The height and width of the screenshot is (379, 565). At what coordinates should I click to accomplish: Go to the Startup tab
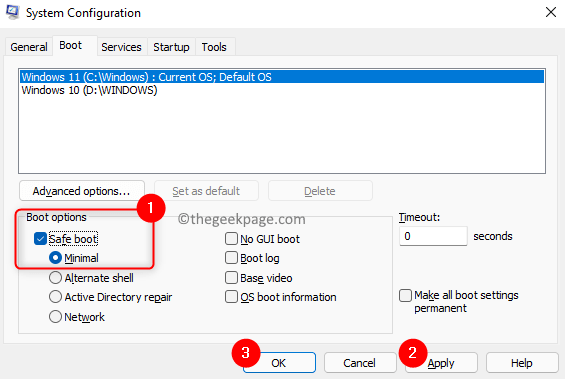(x=171, y=47)
